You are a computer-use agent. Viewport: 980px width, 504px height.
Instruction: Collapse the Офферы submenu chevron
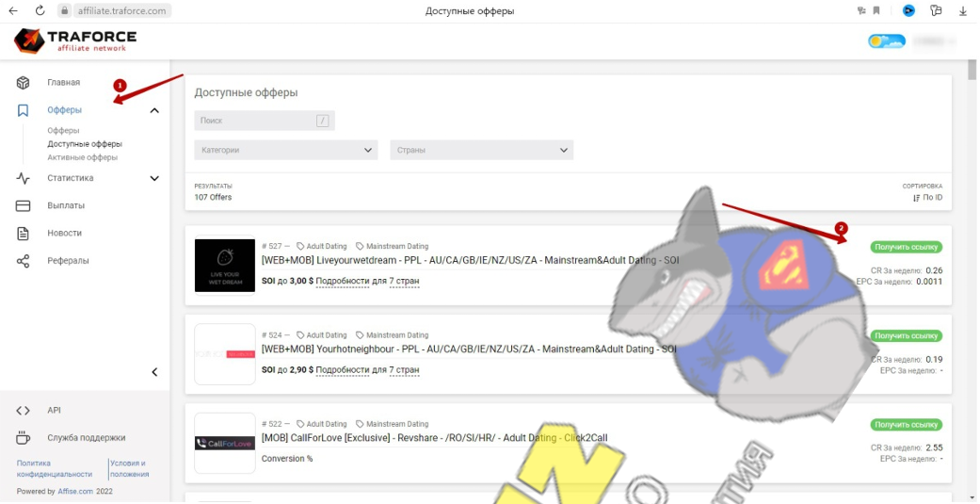tap(154, 111)
